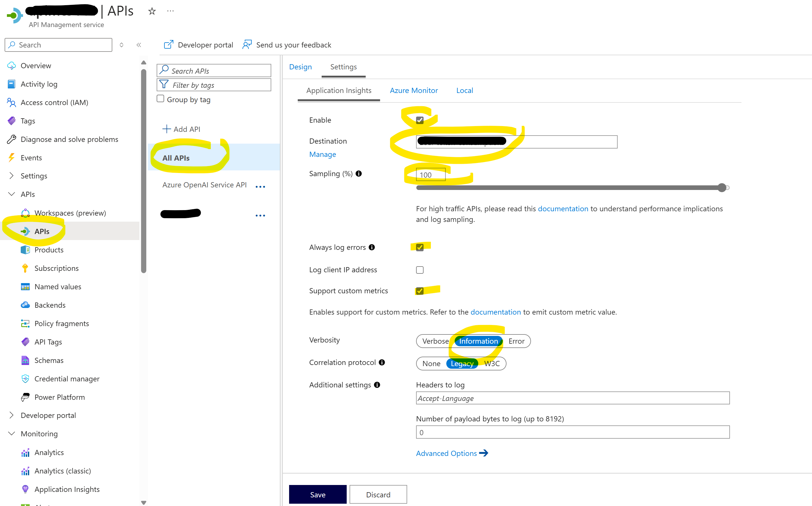Open Advanced Options link
This screenshot has width=812, height=506.
[x=452, y=453]
